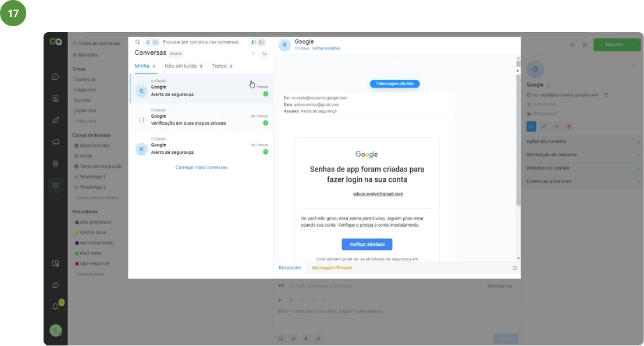This screenshot has height=346, width=644.
Task: Click the conversation filter icon
Action: pyautogui.click(x=253, y=54)
